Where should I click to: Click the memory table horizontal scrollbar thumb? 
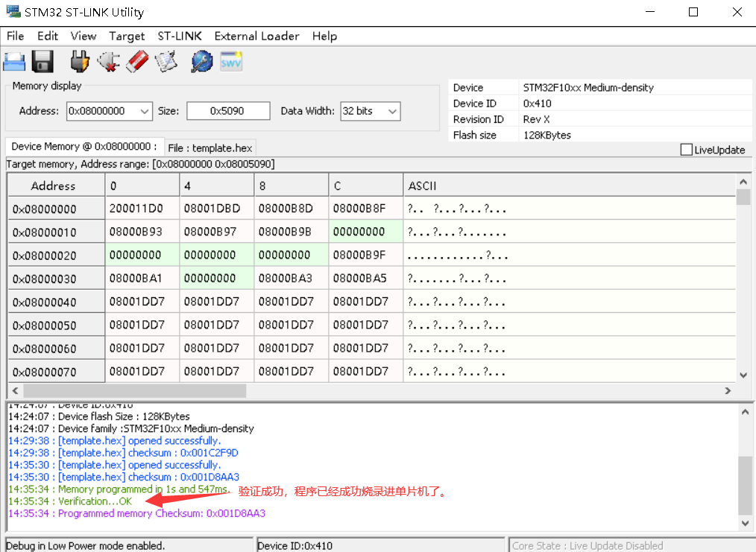click(134, 390)
